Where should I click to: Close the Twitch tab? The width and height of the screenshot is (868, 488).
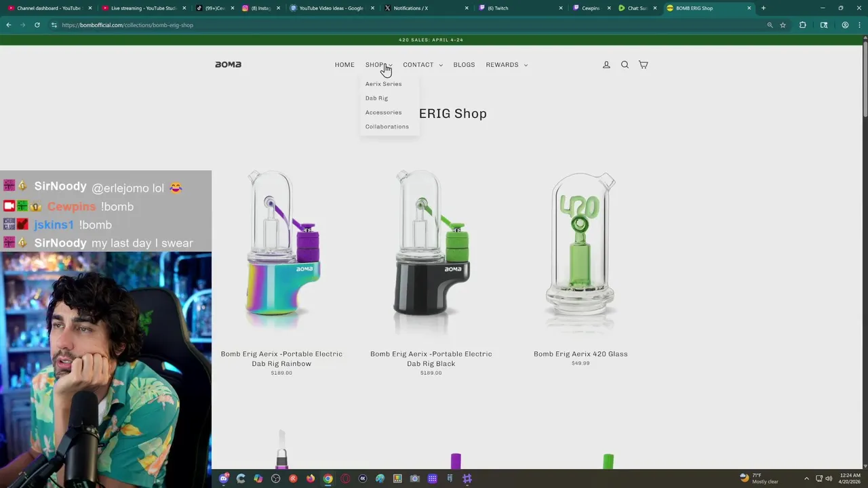pyautogui.click(x=561, y=8)
